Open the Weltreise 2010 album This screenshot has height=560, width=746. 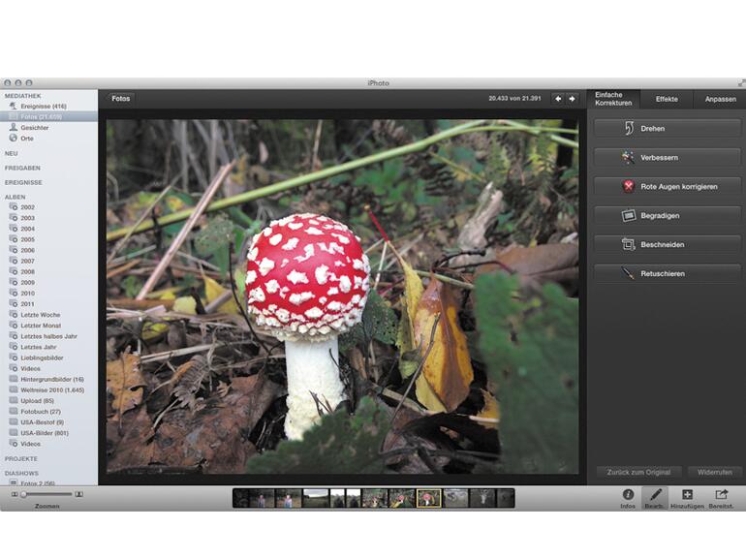tap(51, 390)
